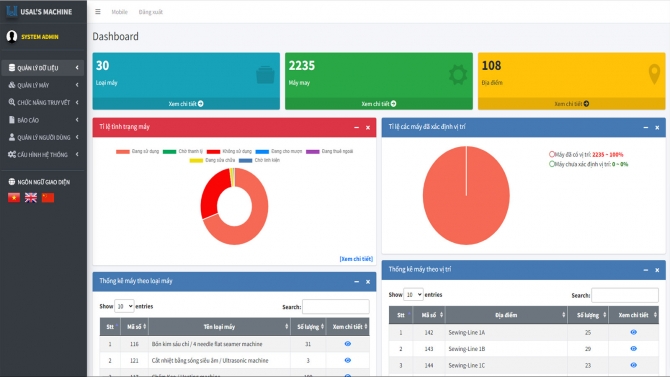Click the globe icon for Ngôn ngữ giao diện
The height and width of the screenshot is (377, 670).
pos(12,182)
